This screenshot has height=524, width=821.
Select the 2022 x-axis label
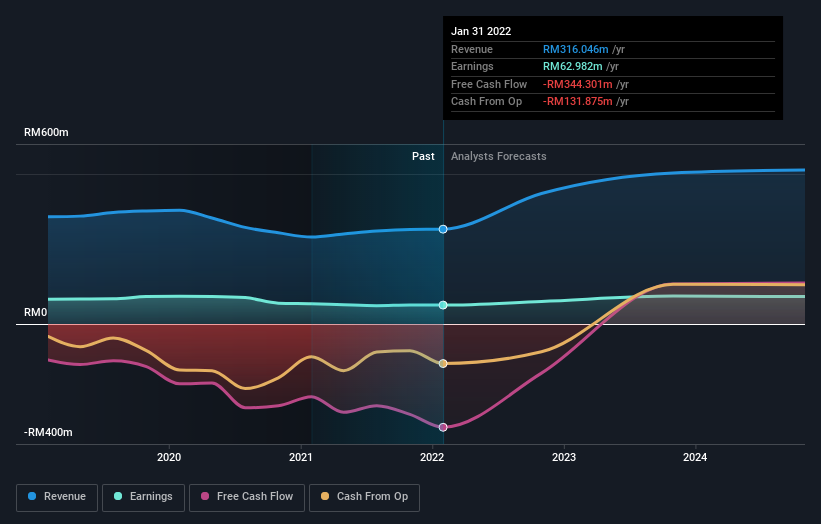tap(432, 457)
